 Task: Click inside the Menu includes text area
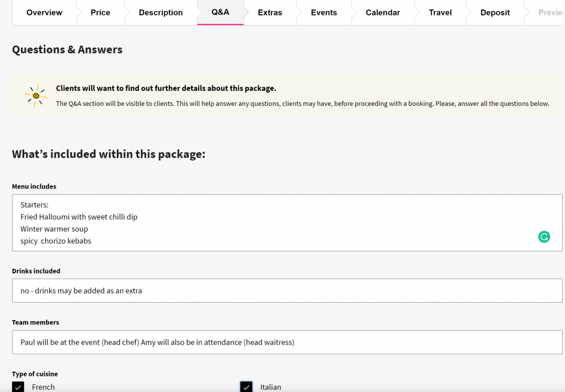pos(276,223)
